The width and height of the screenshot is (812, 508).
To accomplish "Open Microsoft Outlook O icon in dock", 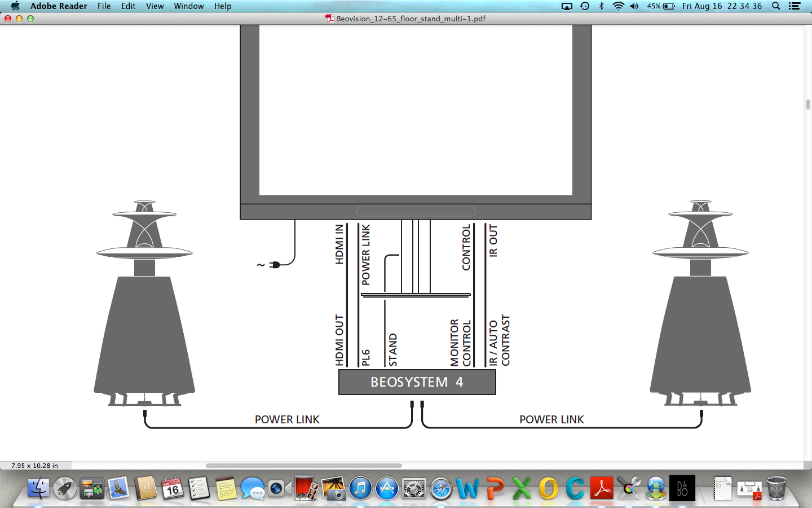I will coord(548,488).
